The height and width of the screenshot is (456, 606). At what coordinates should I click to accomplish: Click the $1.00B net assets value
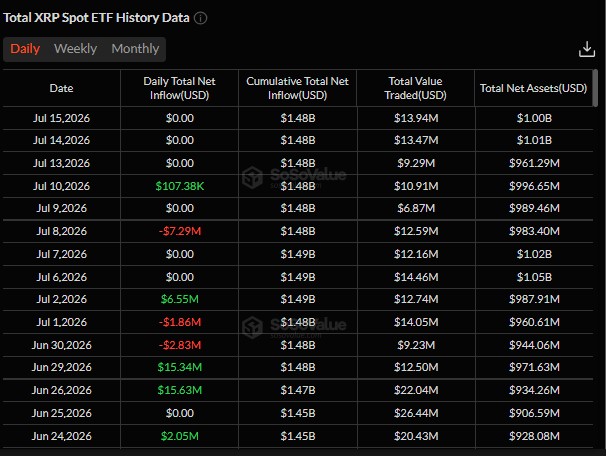pos(534,118)
